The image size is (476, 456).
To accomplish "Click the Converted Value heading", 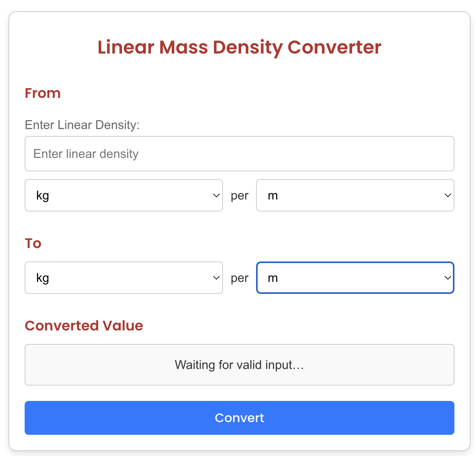I will tap(84, 325).
